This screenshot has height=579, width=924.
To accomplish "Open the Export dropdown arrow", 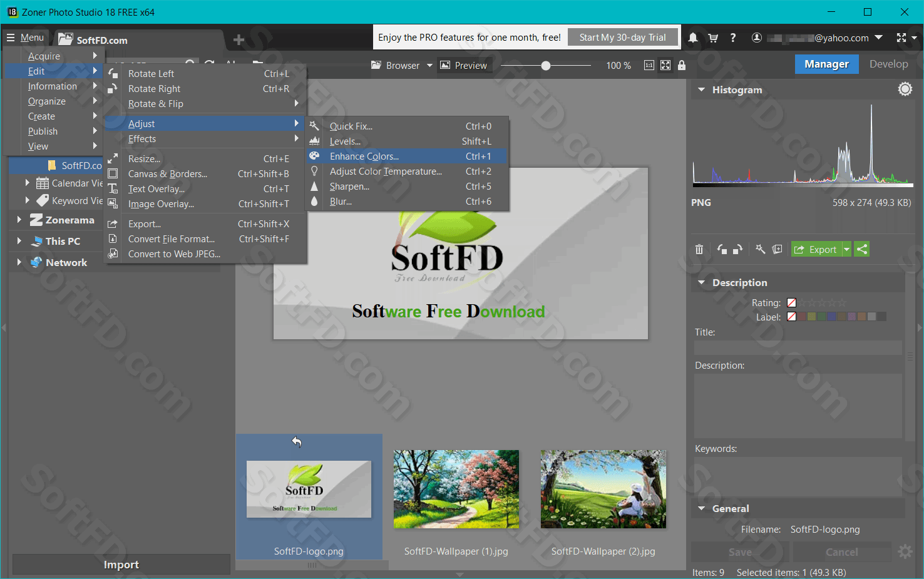I will click(847, 249).
